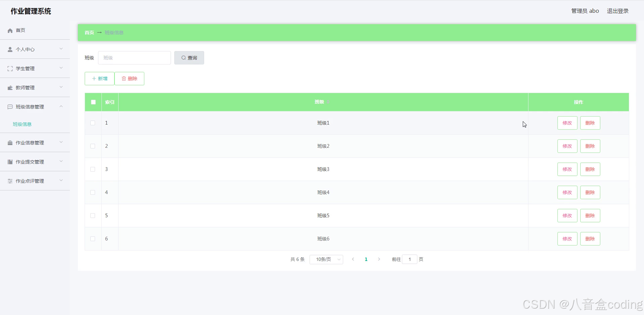Collapse the 班级信息管理 menu chevron
Viewport: 644px width, 315px height.
[x=61, y=106]
